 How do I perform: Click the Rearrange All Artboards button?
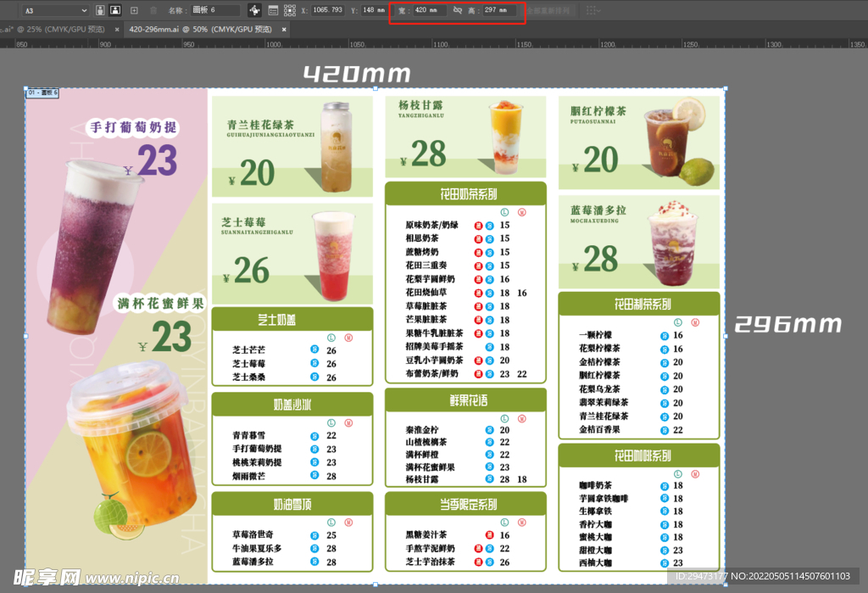click(x=548, y=10)
